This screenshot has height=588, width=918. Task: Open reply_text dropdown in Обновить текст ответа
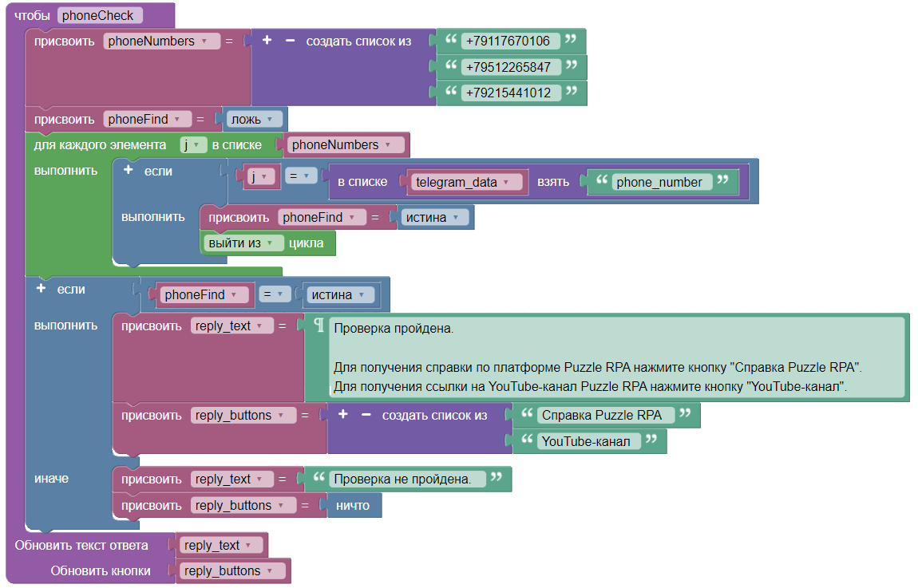pos(220,545)
